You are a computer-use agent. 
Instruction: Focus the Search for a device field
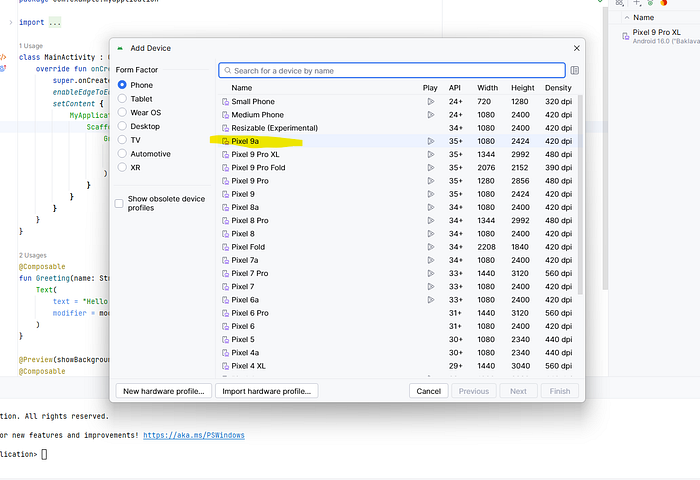coord(392,71)
